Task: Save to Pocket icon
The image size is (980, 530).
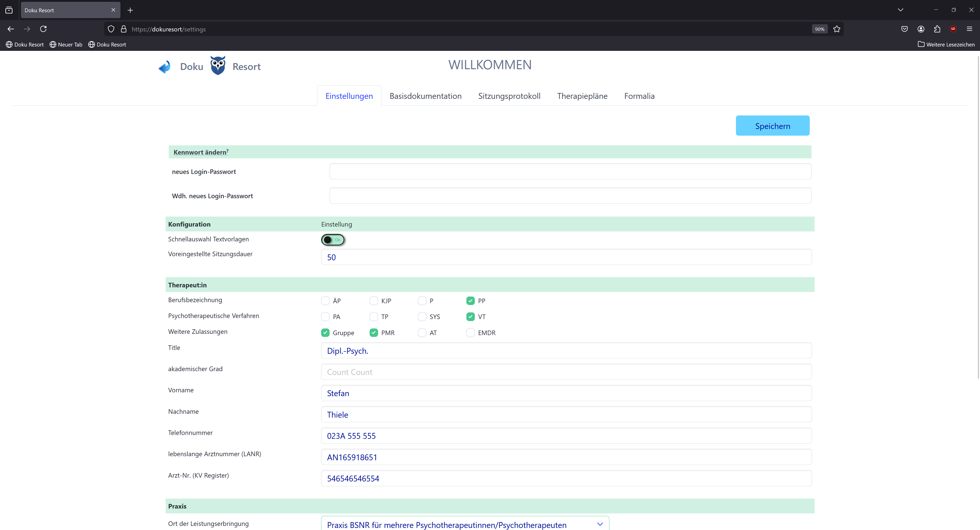Action: point(904,29)
